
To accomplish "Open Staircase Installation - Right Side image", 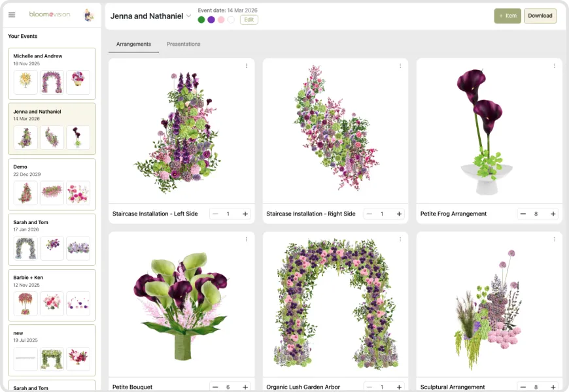I will (x=336, y=131).
